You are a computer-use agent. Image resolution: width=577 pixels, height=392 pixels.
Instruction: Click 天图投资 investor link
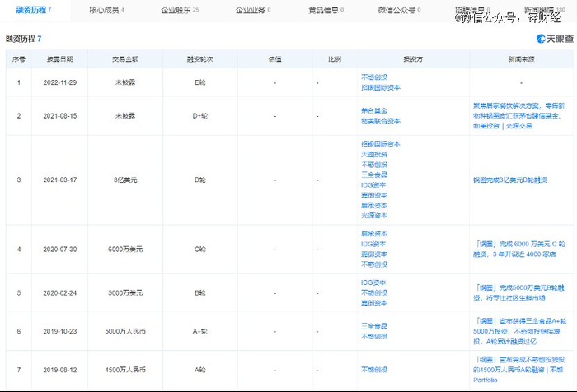pyautogui.click(x=374, y=154)
